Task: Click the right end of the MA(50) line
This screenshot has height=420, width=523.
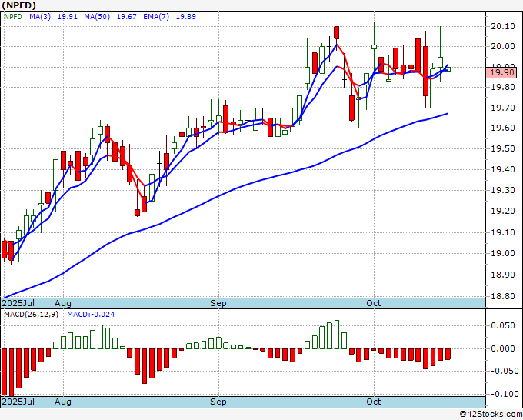Action: tap(448, 114)
